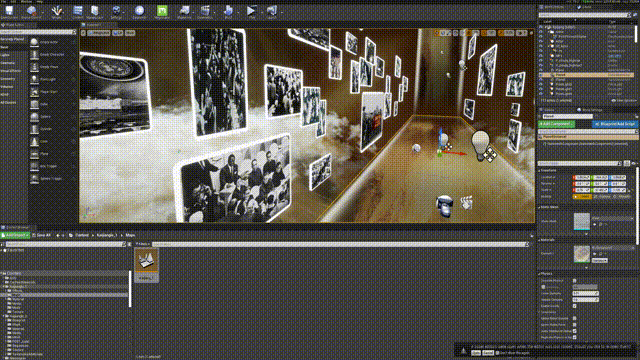Select Cylinder in Place Actors list
Viewport: 640px width, 360px height.
pyautogui.click(x=53, y=129)
